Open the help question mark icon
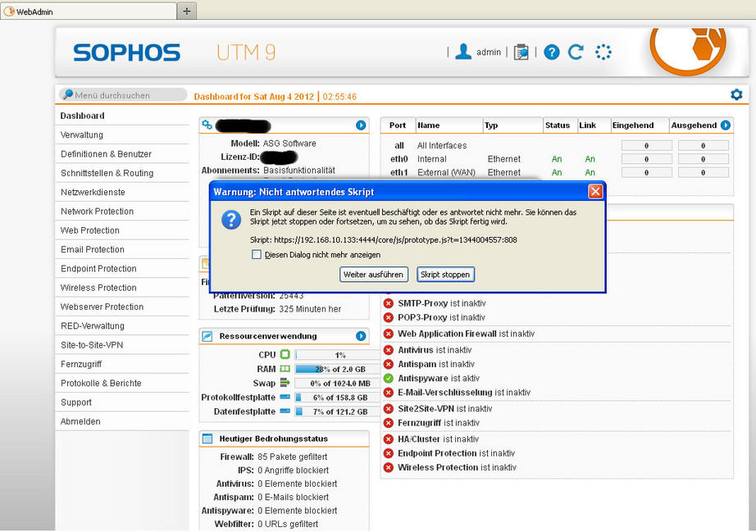The width and height of the screenshot is (756, 532). [552, 52]
